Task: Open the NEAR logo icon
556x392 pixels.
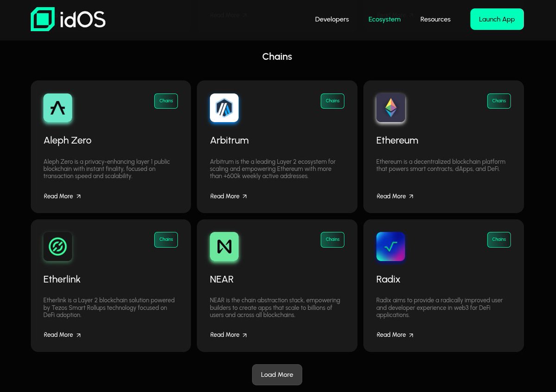Action: click(x=224, y=247)
